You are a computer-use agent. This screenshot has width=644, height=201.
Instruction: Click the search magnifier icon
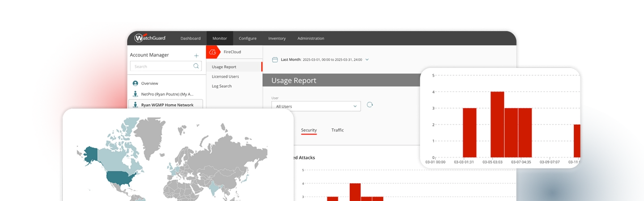pos(196,66)
